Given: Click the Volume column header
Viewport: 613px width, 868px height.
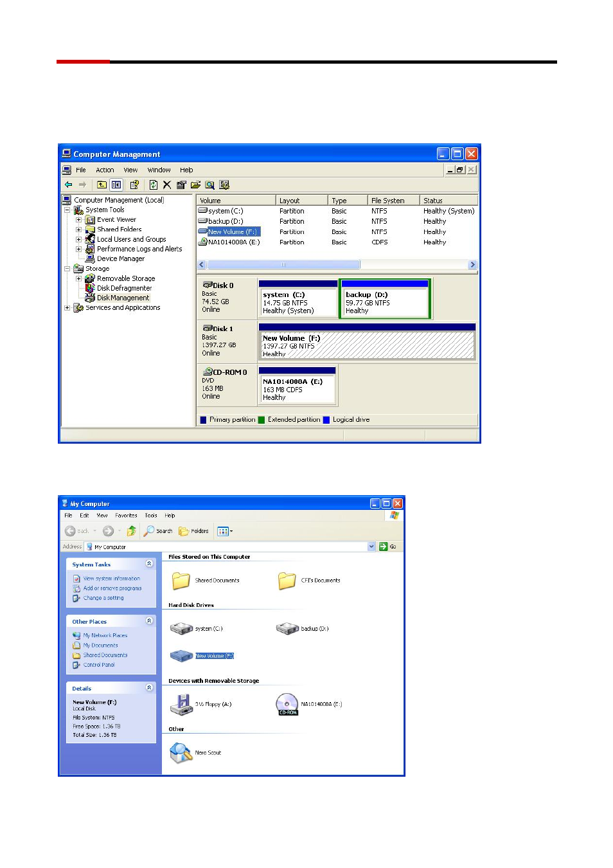Looking at the screenshot, I should 236,201.
